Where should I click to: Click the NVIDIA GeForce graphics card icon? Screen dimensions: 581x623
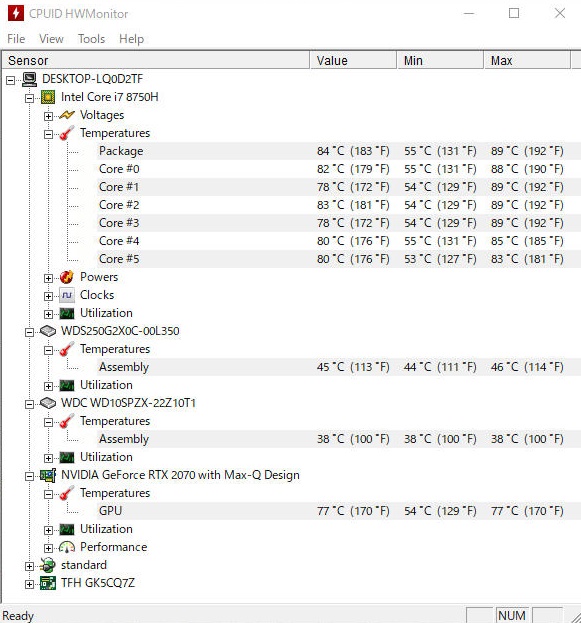[x=48, y=475]
